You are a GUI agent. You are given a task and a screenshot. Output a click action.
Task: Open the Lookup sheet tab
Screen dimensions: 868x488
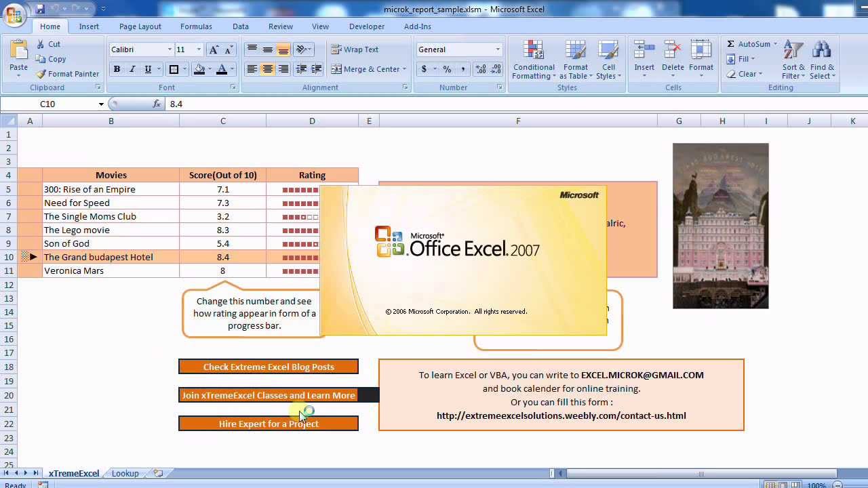tap(125, 473)
